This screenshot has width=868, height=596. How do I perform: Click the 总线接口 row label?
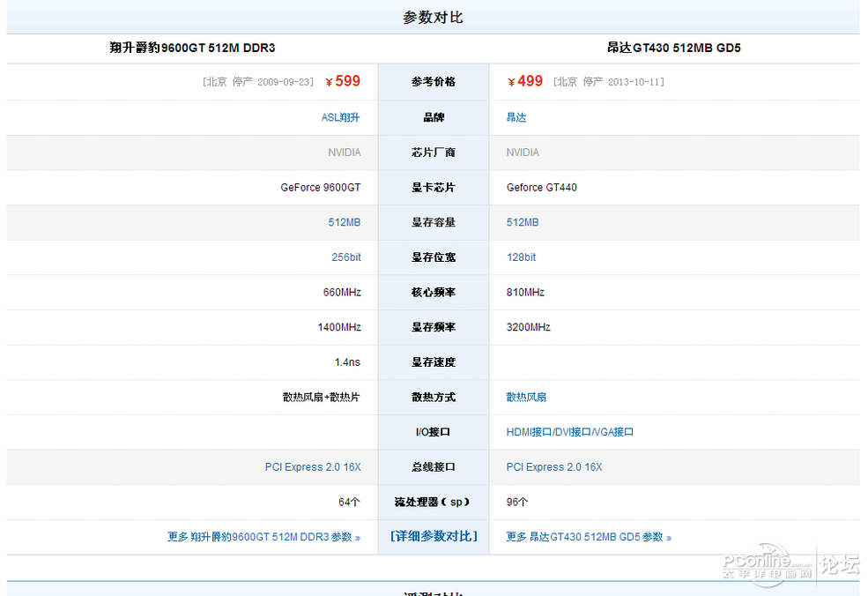click(434, 467)
